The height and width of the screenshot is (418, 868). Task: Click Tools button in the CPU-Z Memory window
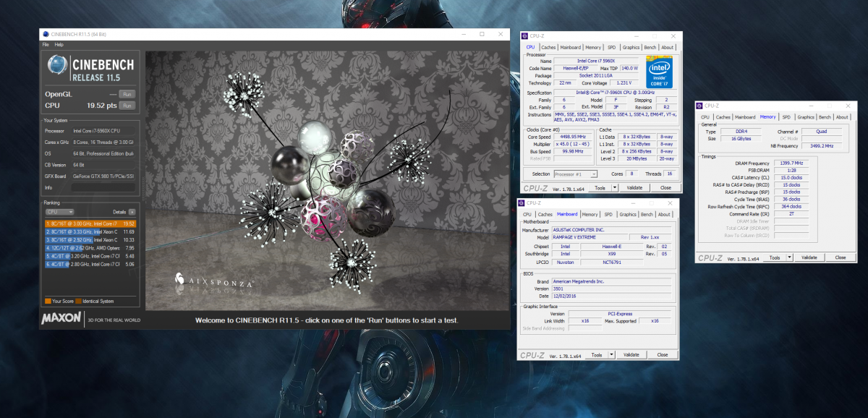pos(775,257)
